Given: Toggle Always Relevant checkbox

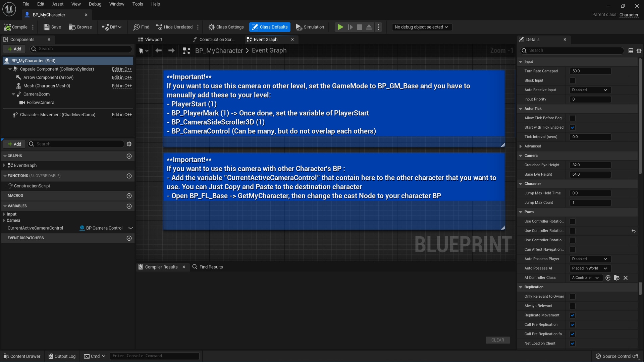Looking at the screenshot, I should [x=573, y=306].
